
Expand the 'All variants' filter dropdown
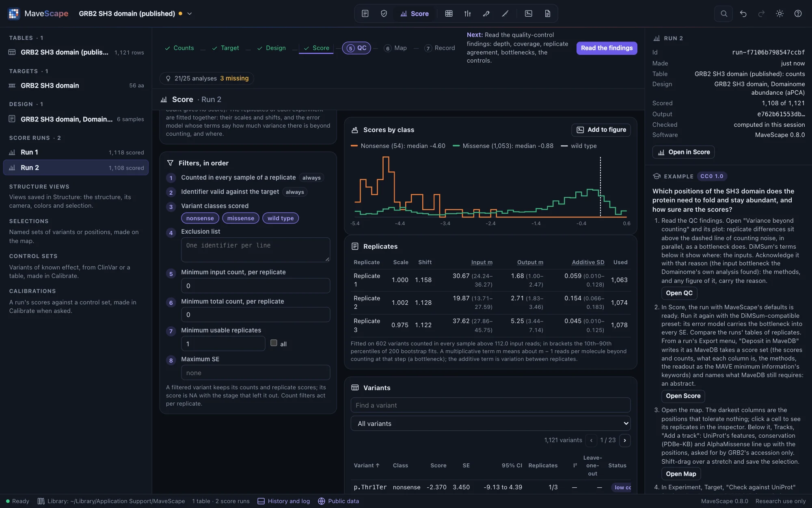pos(490,423)
